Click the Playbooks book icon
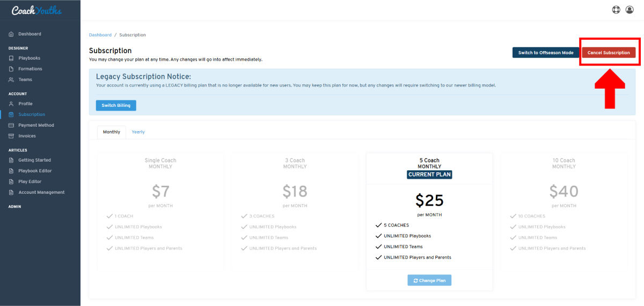Image resolution: width=644 pixels, height=306 pixels. [x=11, y=58]
